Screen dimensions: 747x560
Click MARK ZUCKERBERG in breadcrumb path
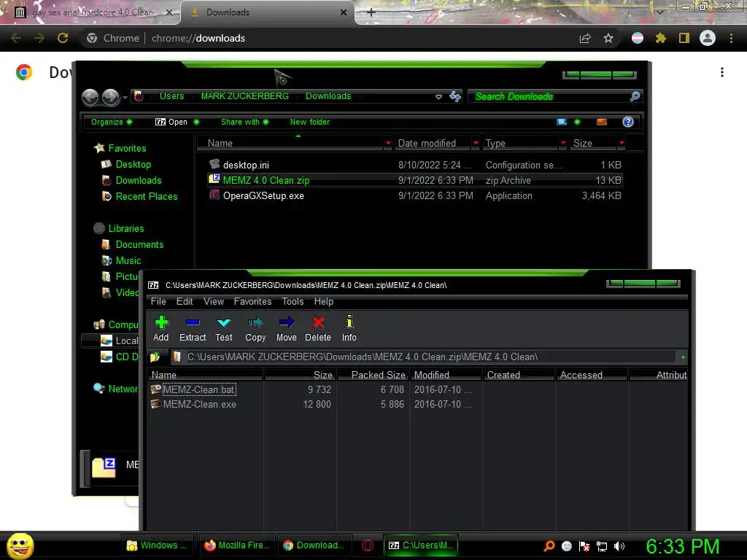click(245, 96)
